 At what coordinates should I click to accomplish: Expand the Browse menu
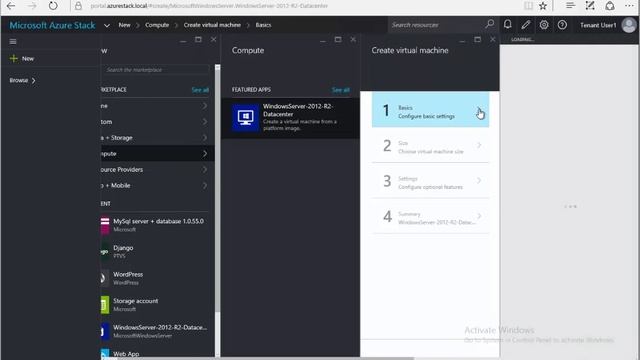(22, 80)
